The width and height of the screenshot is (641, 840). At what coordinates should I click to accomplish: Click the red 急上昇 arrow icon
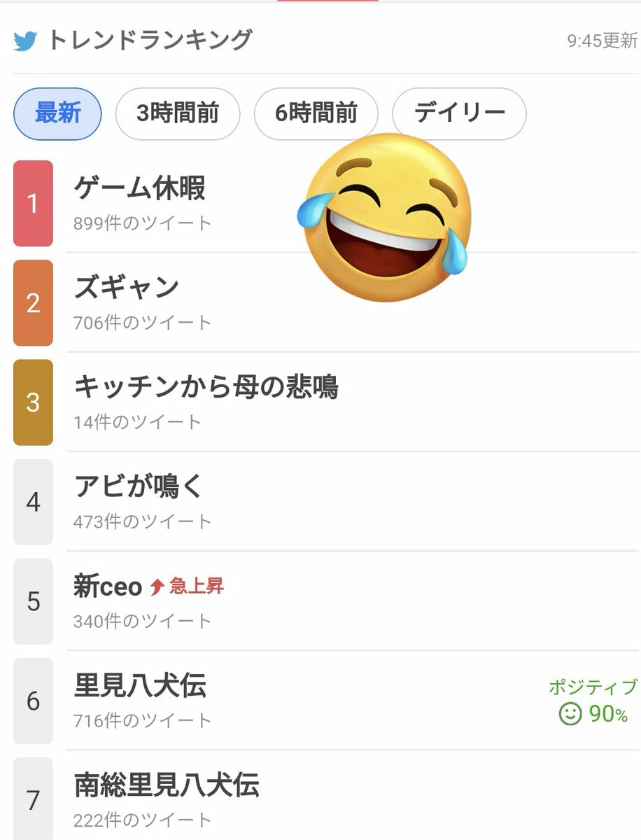[157, 587]
